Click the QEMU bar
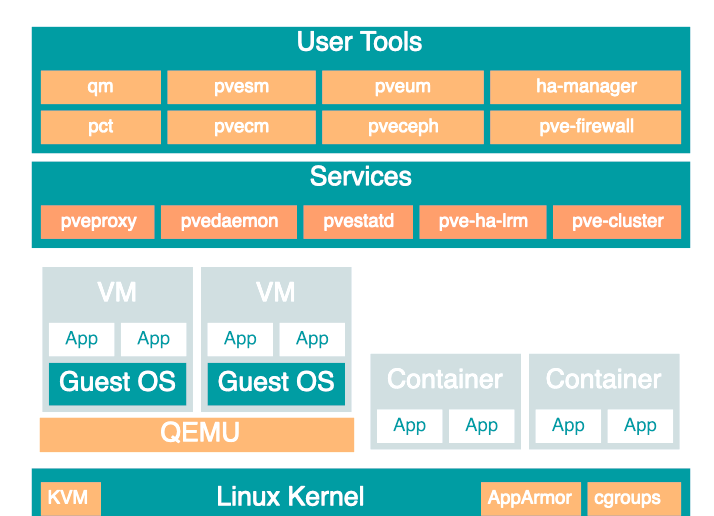 click(x=197, y=435)
